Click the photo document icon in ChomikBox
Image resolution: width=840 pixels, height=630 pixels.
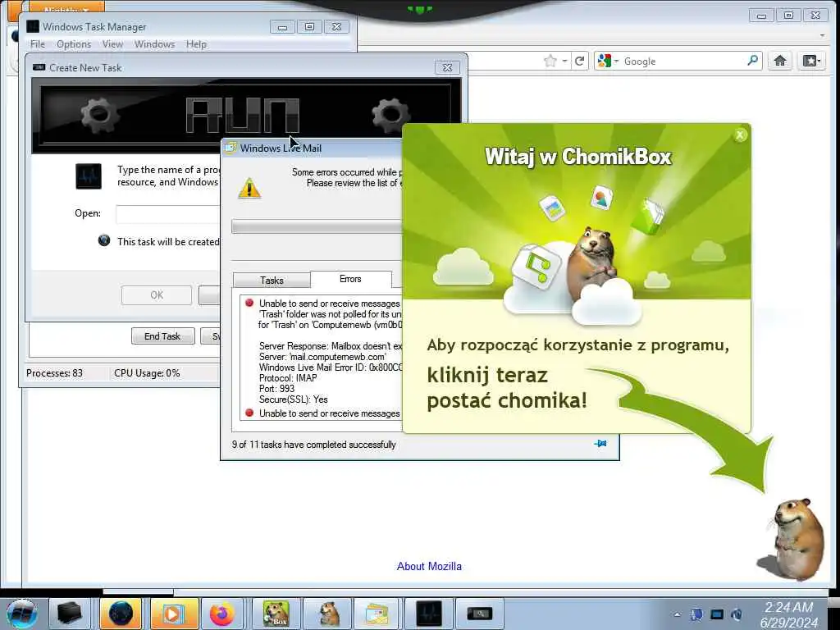(552, 208)
